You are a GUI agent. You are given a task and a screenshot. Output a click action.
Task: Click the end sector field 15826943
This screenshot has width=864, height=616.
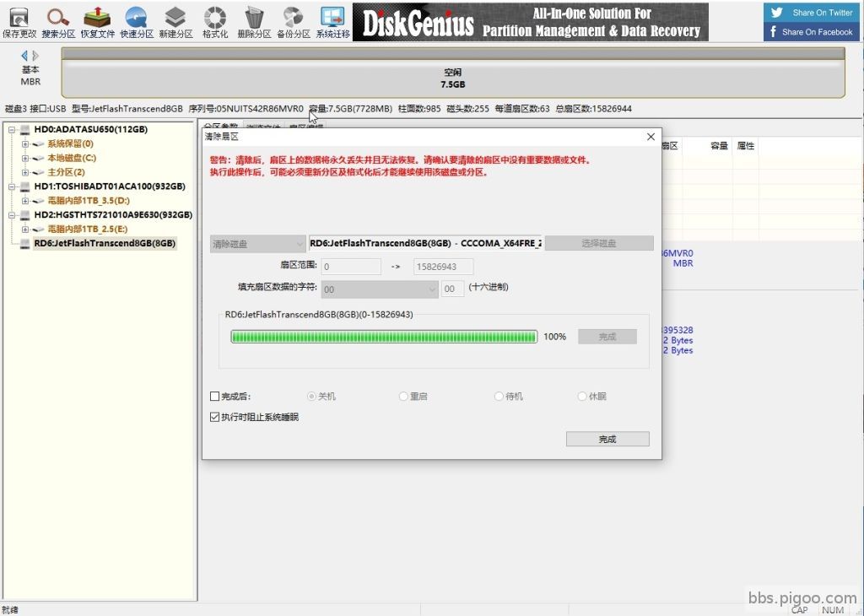coord(443,267)
